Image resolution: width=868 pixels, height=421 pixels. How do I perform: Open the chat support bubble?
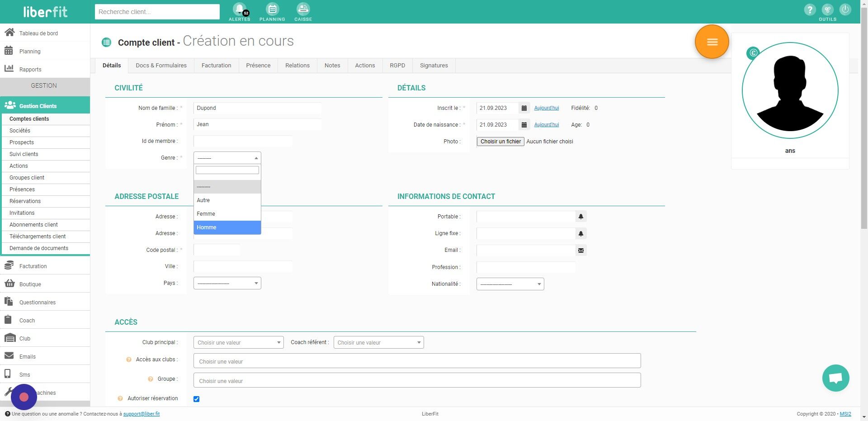click(x=835, y=378)
